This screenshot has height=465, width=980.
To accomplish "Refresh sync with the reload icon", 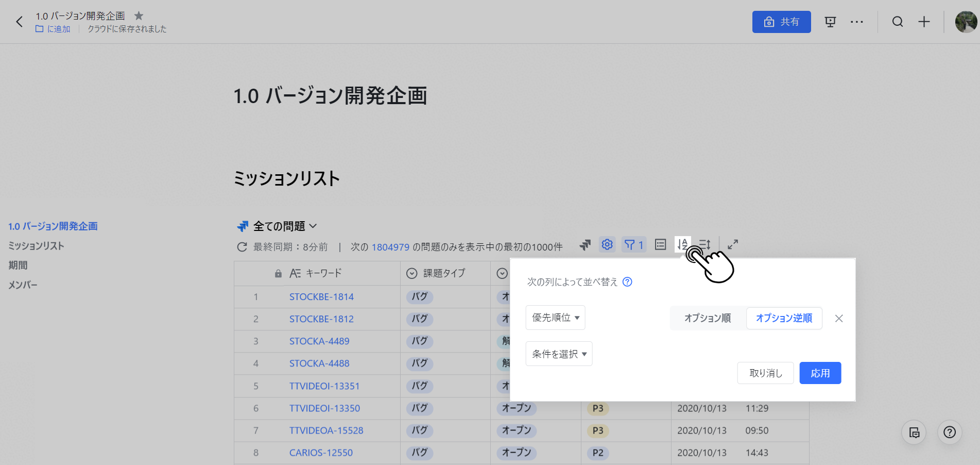I will coord(242,247).
